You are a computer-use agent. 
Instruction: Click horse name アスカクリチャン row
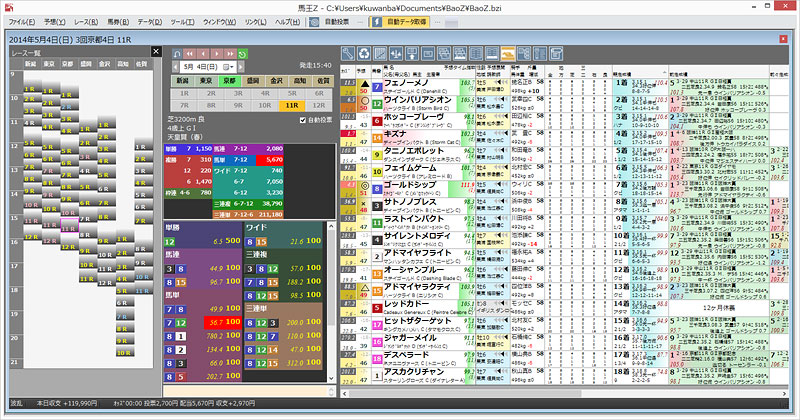414,372
